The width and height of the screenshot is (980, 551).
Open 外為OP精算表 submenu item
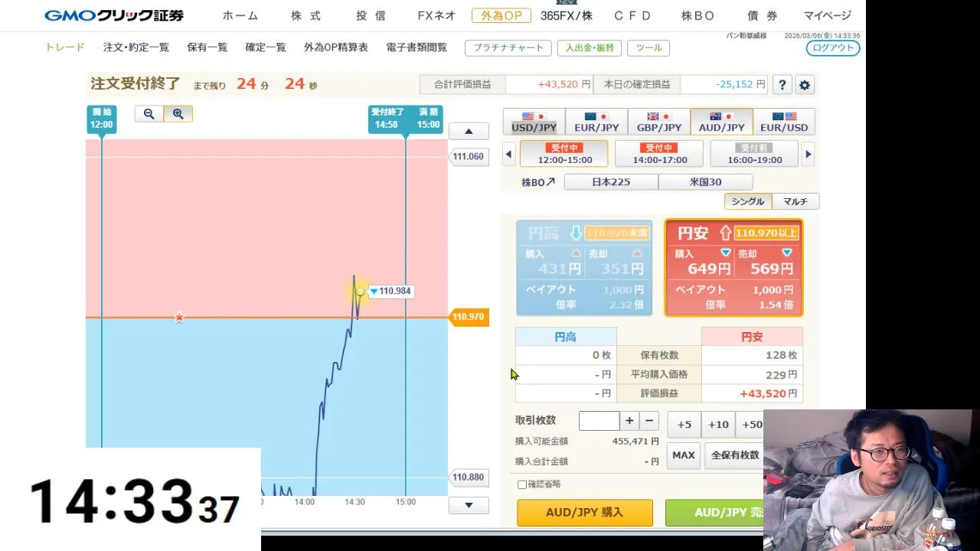click(x=336, y=47)
